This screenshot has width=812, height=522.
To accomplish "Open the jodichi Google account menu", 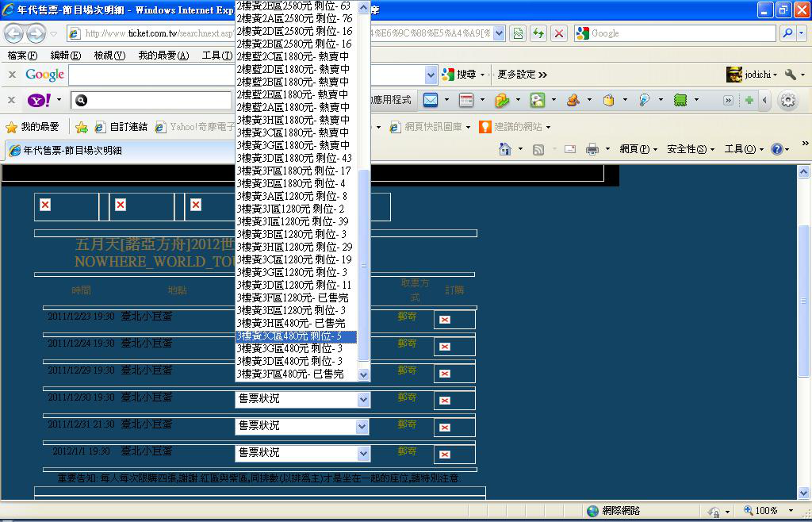I will [x=752, y=75].
